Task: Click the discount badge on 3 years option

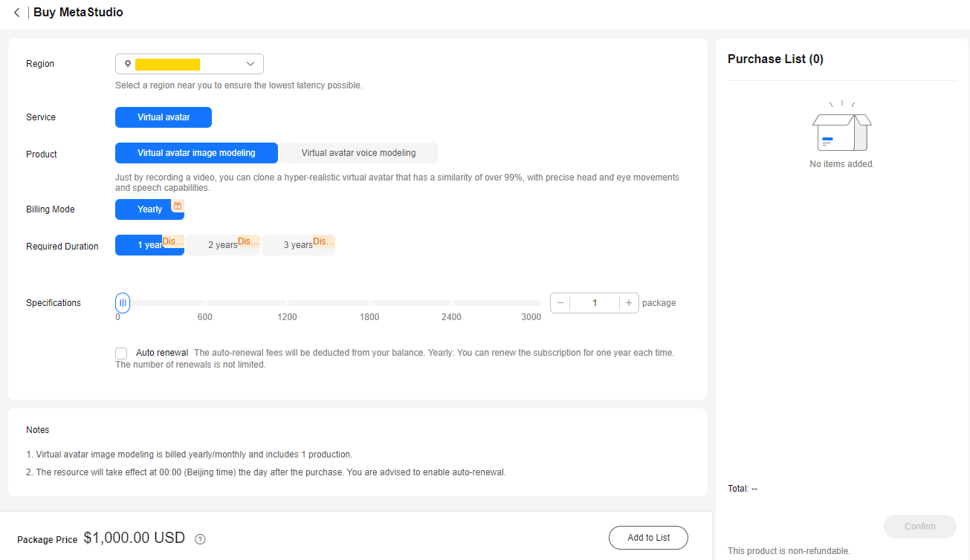Action: tap(323, 241)
